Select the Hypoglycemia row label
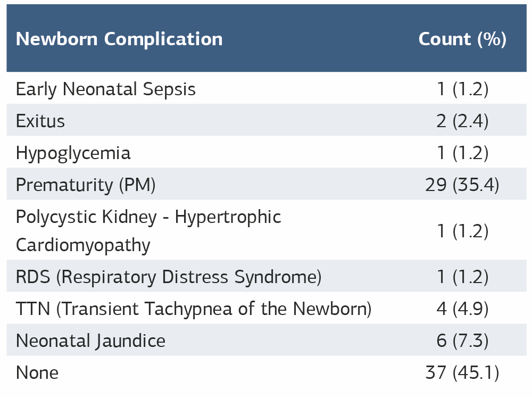 pos(73,153)
